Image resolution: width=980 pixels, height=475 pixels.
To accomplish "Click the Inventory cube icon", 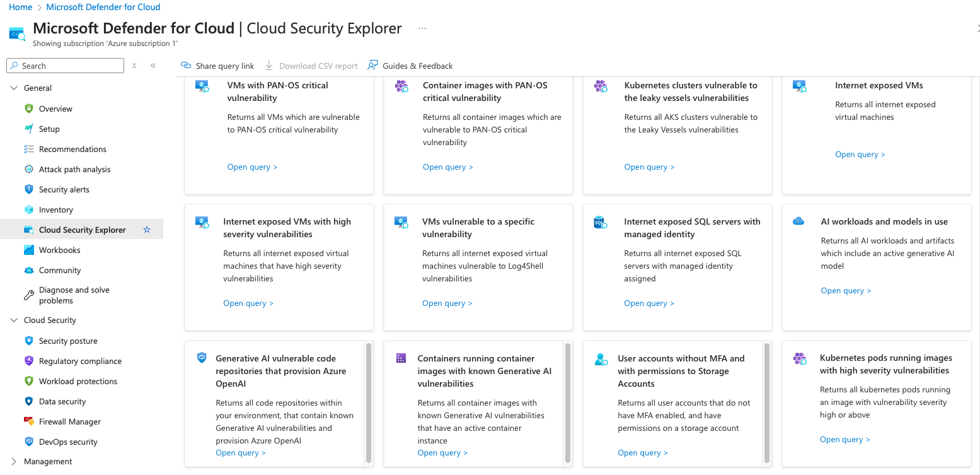I will click(x=28, y=209).
